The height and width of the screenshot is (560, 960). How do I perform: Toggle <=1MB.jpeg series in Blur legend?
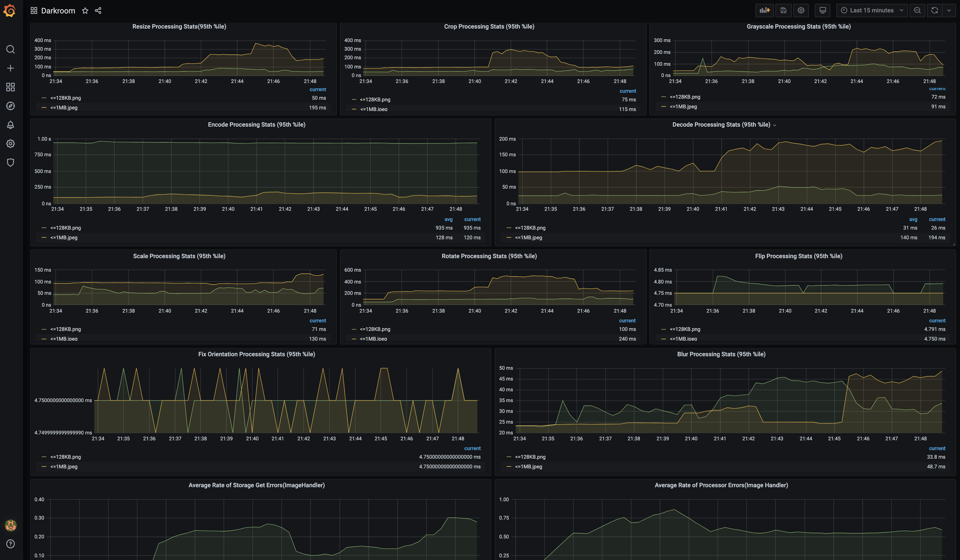[x=528, y=466]
